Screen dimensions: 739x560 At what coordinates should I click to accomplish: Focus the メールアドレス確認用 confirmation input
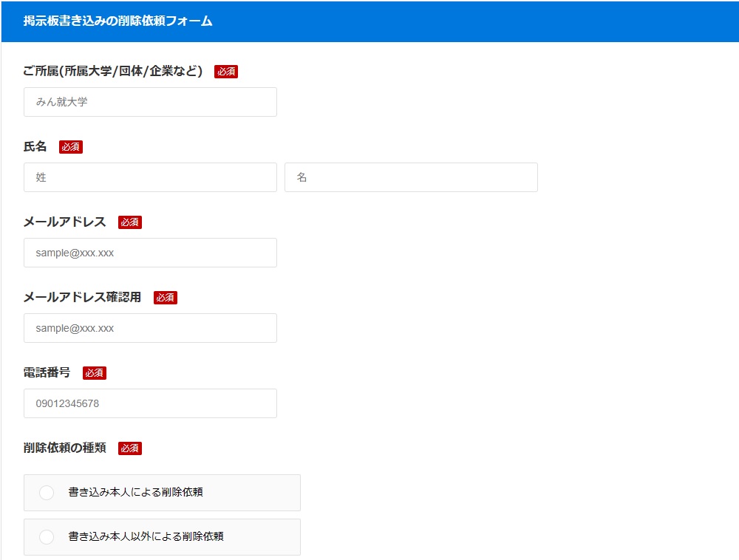[150, 328]
